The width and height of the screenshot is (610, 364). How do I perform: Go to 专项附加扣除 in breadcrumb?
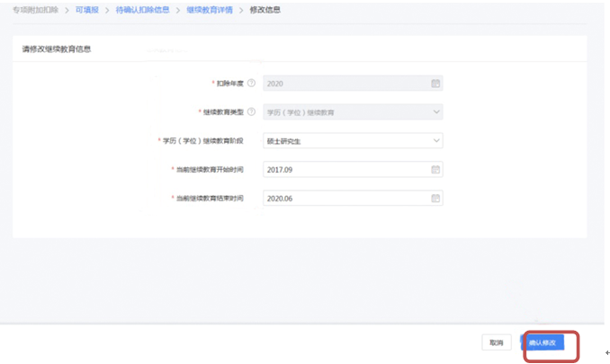pyautogui.click(x=34, y=10)
